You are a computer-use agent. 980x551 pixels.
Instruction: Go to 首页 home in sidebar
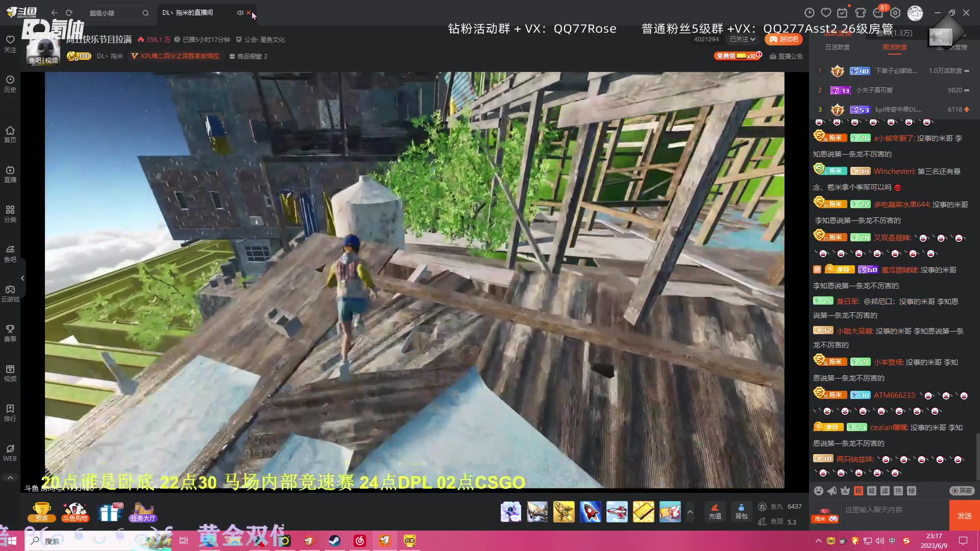[x=10, y=134]
